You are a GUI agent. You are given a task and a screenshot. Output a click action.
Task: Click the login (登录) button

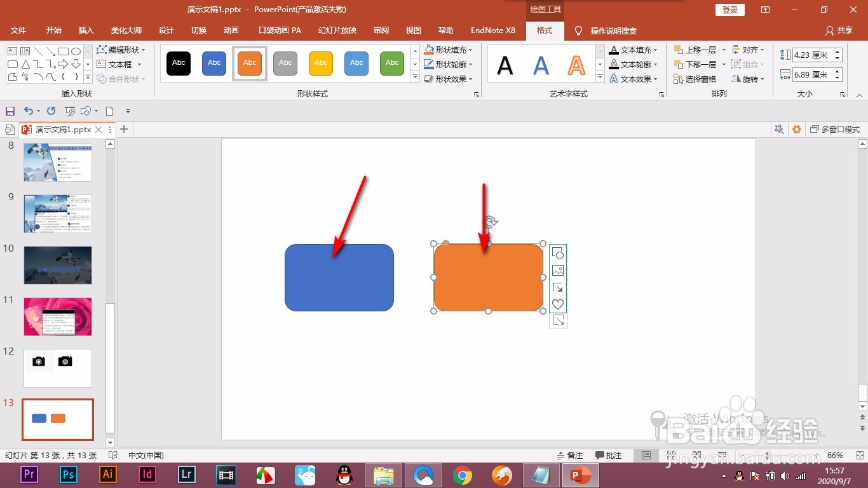(729, 10)
